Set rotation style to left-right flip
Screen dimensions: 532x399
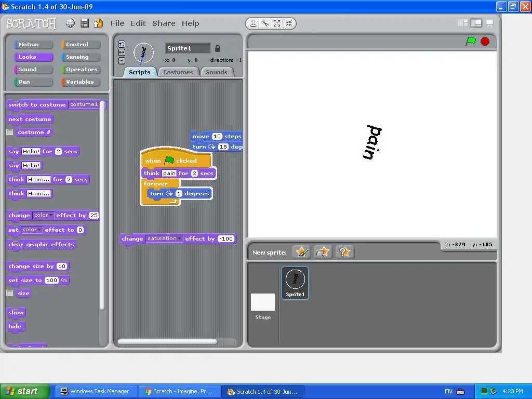pyautogui.click(x=122, y=52)
